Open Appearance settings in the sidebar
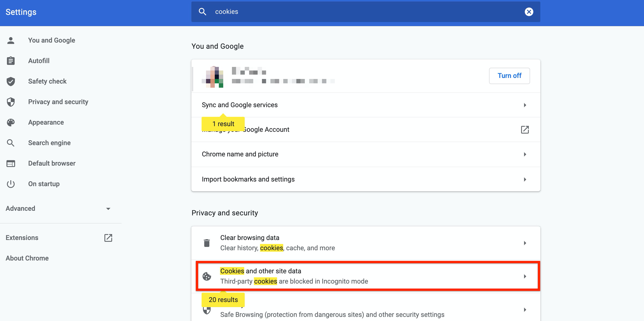This screenshot has width=644, height=321. pos(46,122)
